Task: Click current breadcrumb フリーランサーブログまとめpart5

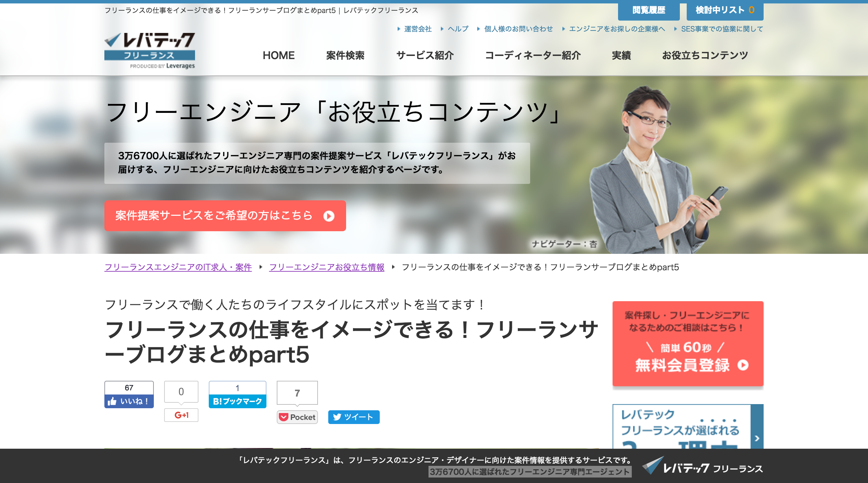Action: 540,267
